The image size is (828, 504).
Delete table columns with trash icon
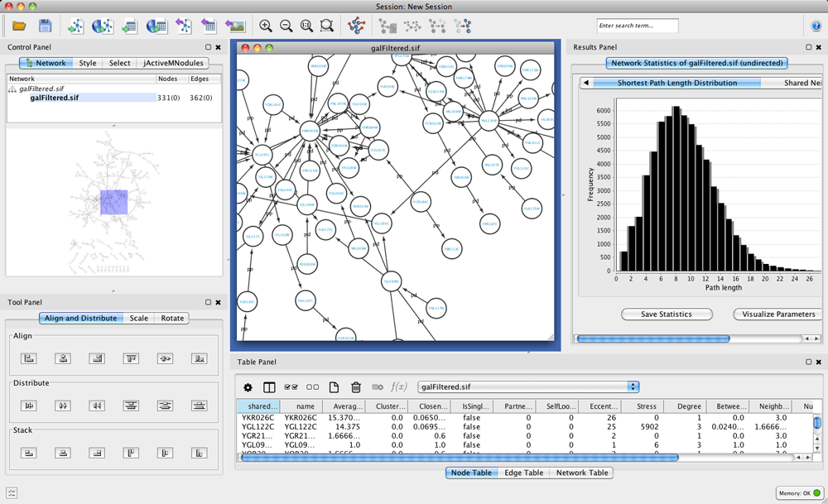[x=356, y=386]
